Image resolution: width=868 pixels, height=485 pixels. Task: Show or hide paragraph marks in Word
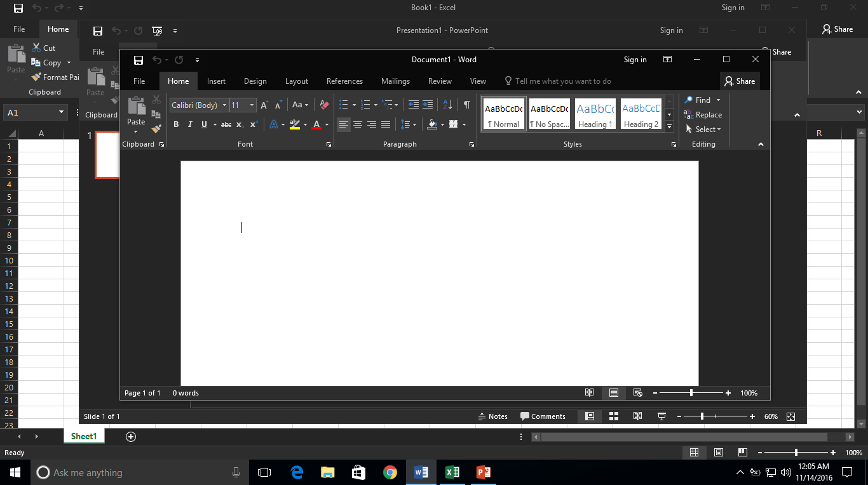467,105
